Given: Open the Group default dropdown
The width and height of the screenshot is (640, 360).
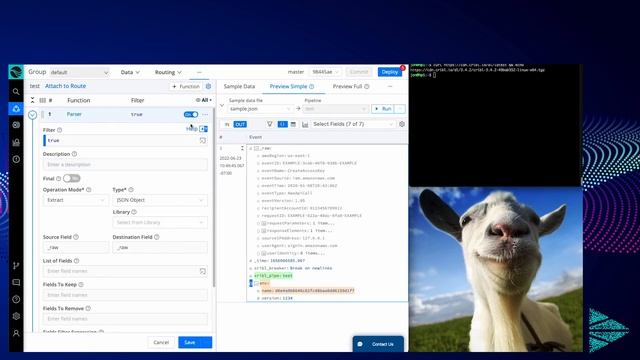Looking at the screenshot, I should click(79, 72).
